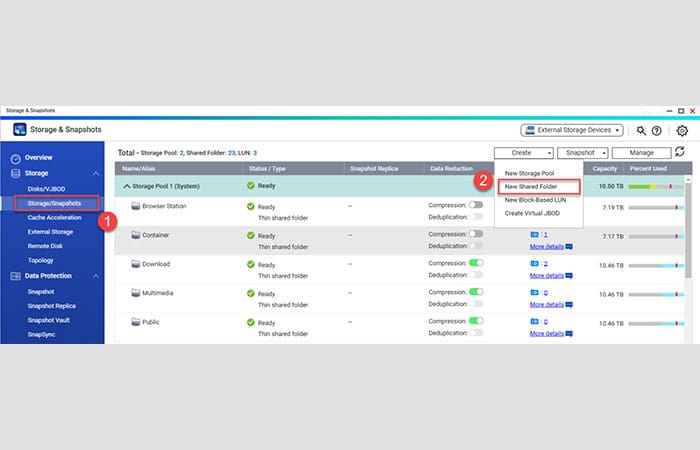Collapse the Storage Pool 1 (System) row
This screenshot has height=450, width=700.
(x=126, y=186)
